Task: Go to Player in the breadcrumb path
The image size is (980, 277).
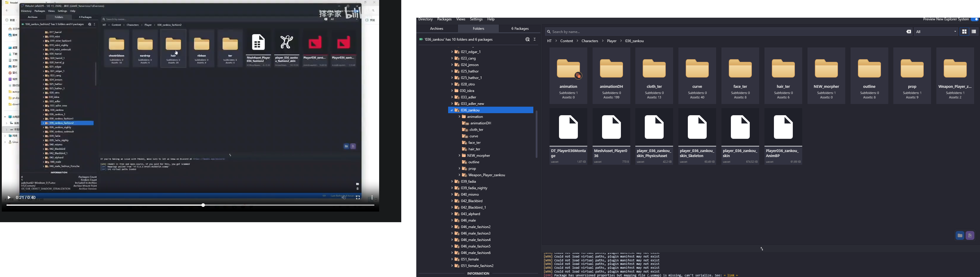Action: [x=612, y=41]
